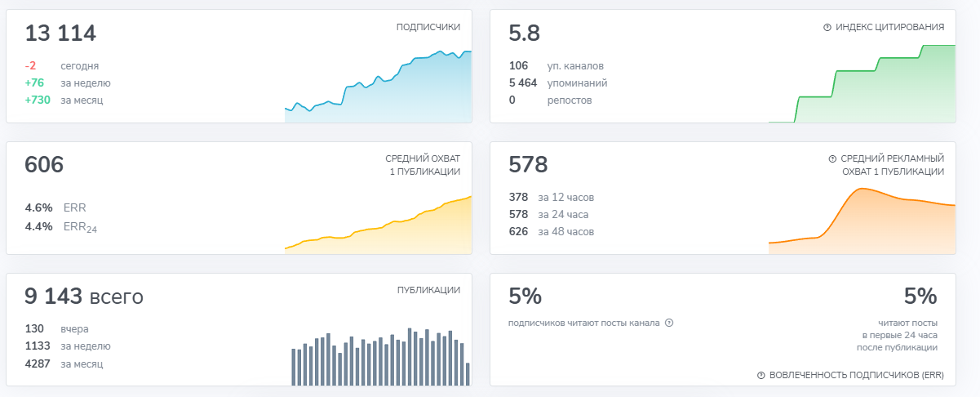980x397 pixels.
Task: Click the 5 464 упоминаний row
Action: click(557, 83)
